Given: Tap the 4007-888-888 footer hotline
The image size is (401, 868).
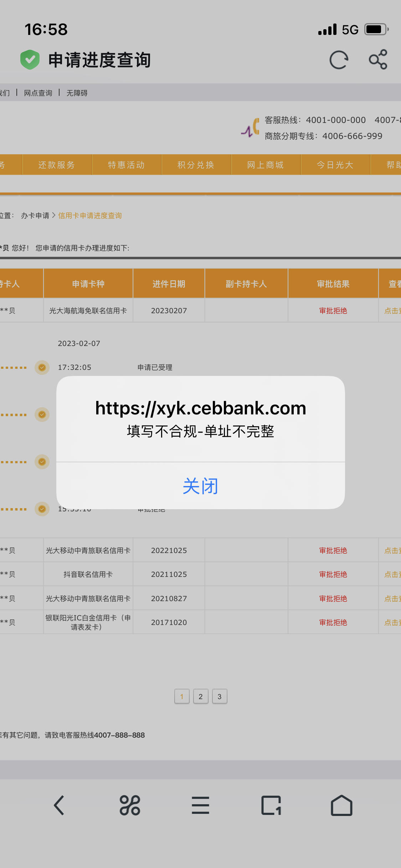Looking at the screenshot, I should point(119,735).
